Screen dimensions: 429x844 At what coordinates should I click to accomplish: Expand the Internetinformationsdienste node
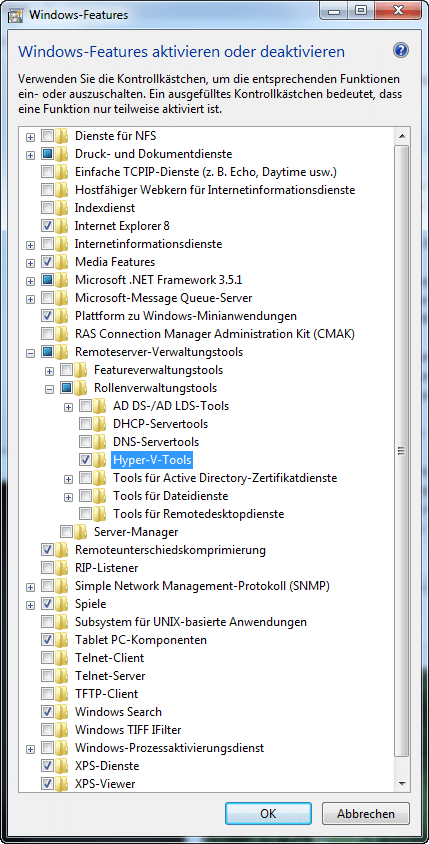(x=31, y=245)
